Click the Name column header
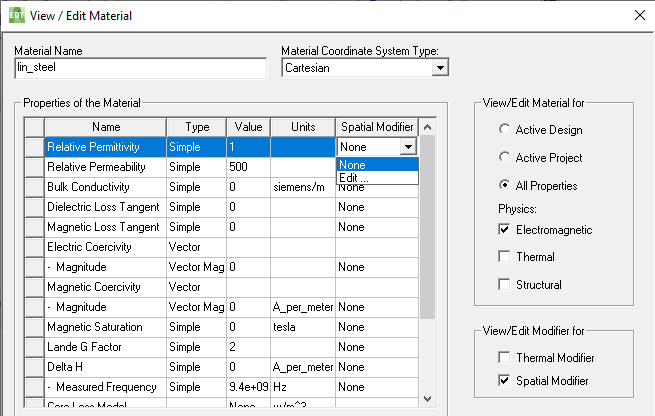 point(105,127)
